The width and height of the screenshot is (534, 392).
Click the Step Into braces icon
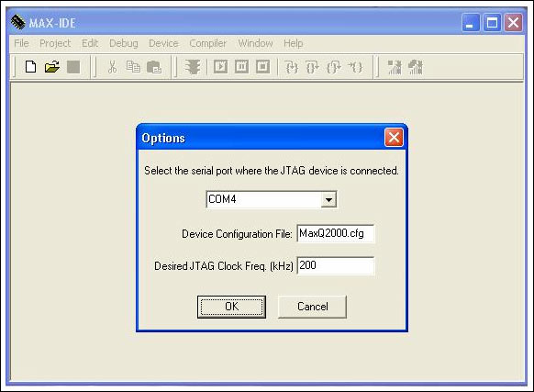coord(292,67)
